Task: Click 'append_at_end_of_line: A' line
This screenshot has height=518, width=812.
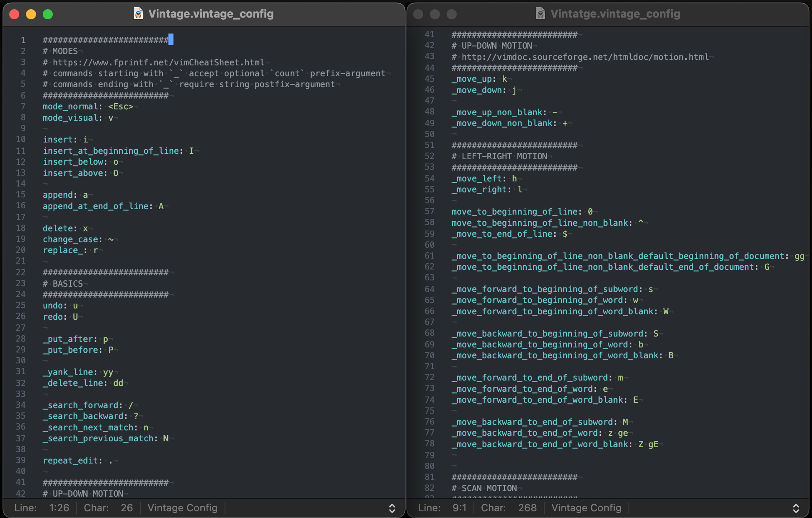Action: tap(103, 206)
